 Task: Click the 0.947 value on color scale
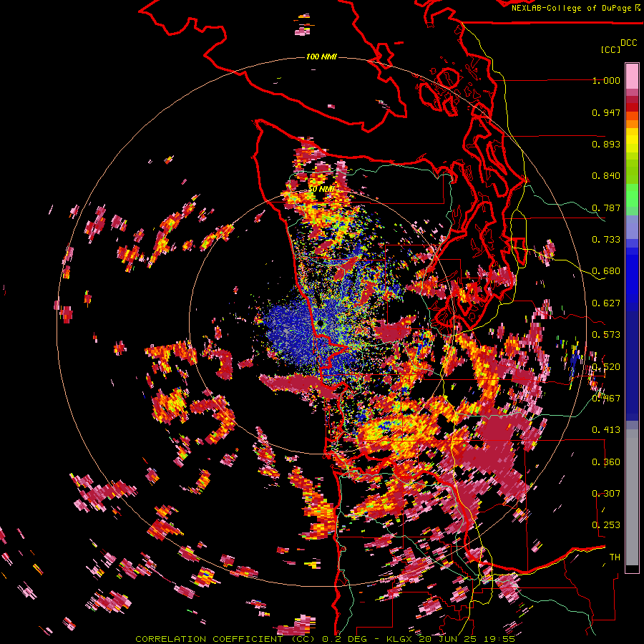tap(606, 112)
